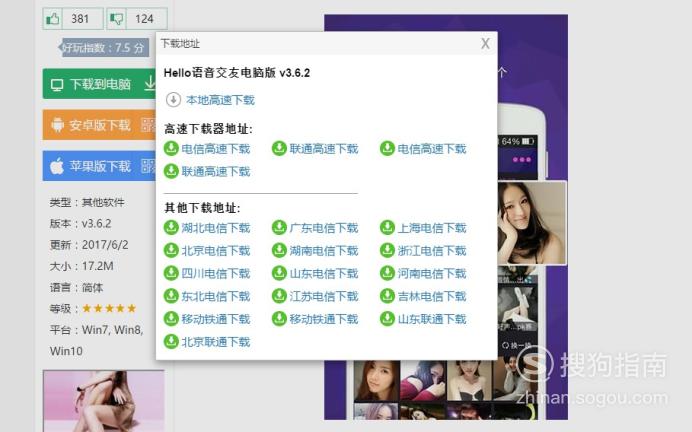Click the 语言：简体 text
This screenshot has width=692, height=432.
pos(76,288)
